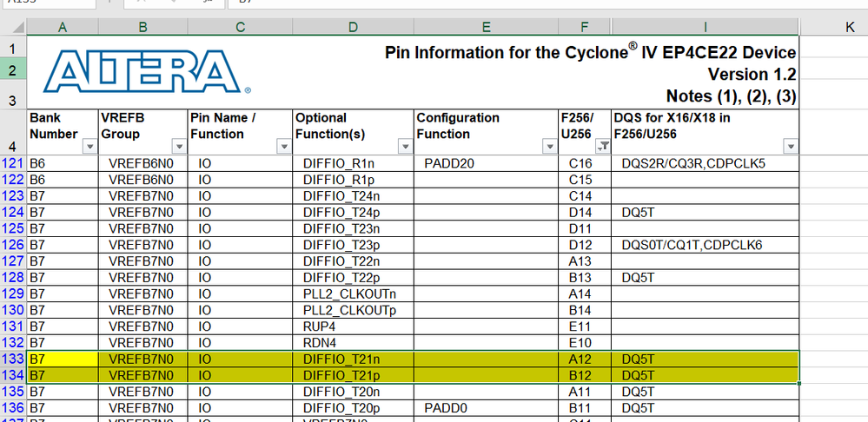Click the 'DIFFIO_R1p' cell
Screen dimensions: 868x422
(x=353, y=180)
